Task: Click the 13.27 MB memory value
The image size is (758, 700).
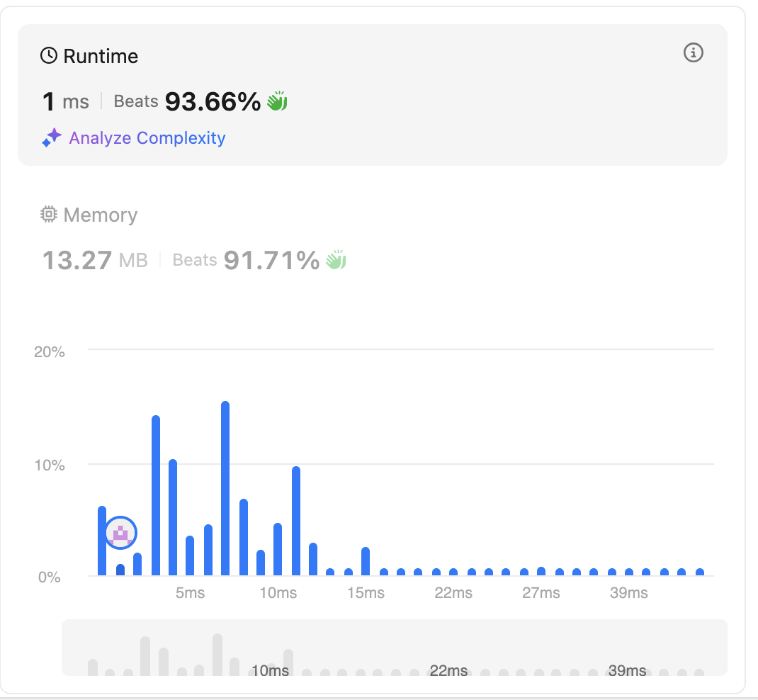Action: click(95, 260)
